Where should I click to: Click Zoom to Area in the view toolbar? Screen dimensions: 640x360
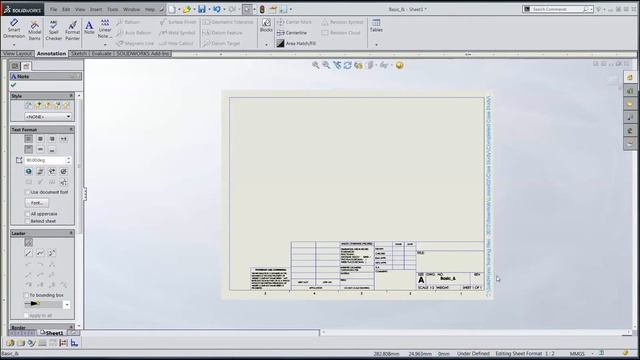click(326, 65)
